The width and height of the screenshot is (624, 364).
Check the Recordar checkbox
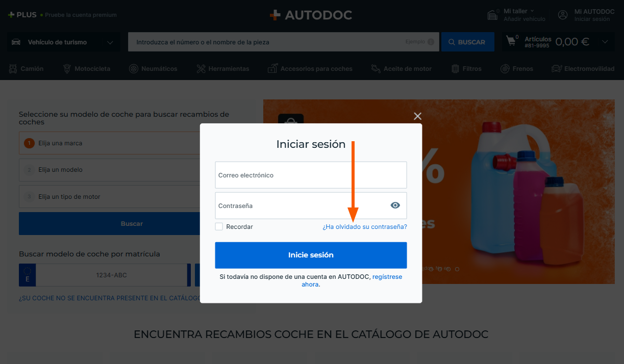219,226
